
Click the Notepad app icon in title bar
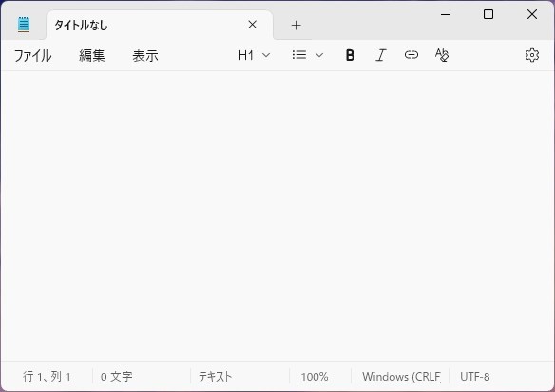[24, 25]
